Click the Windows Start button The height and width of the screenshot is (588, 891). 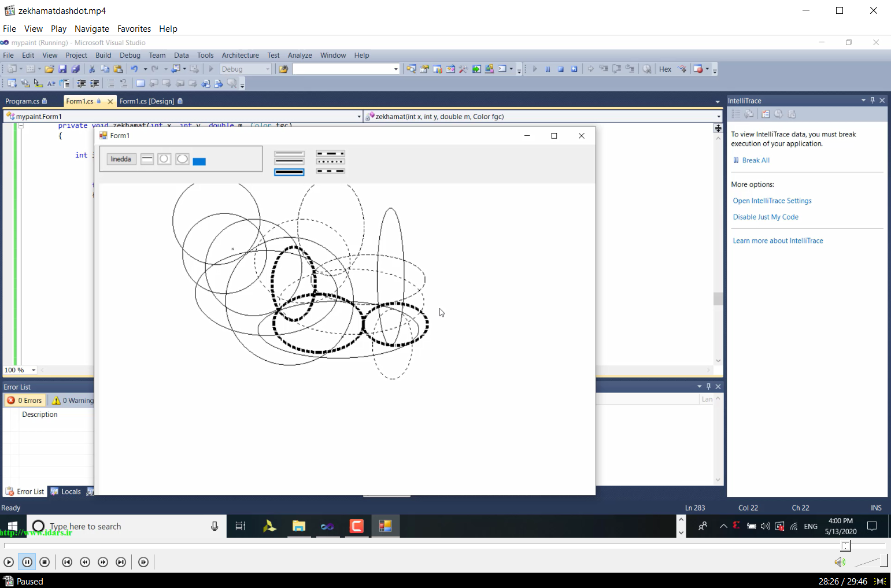[x=12, y=526]
